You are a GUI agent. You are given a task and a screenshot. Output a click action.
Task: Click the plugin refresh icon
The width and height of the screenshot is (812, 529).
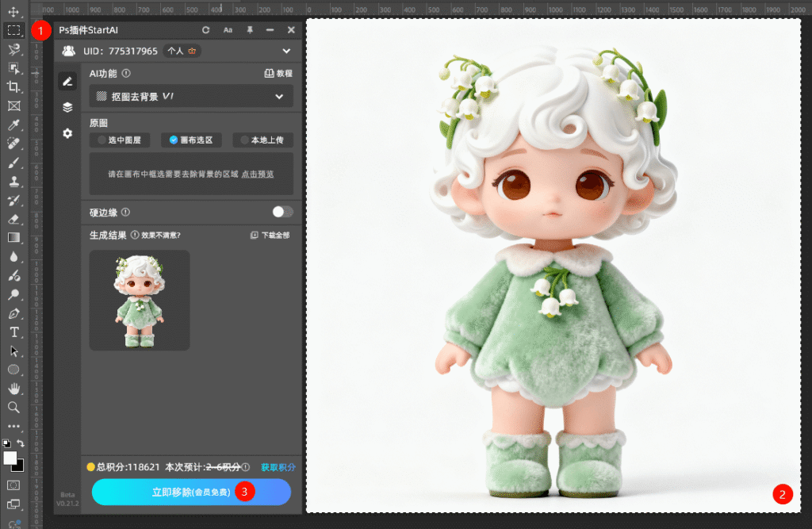click(206, 30)
